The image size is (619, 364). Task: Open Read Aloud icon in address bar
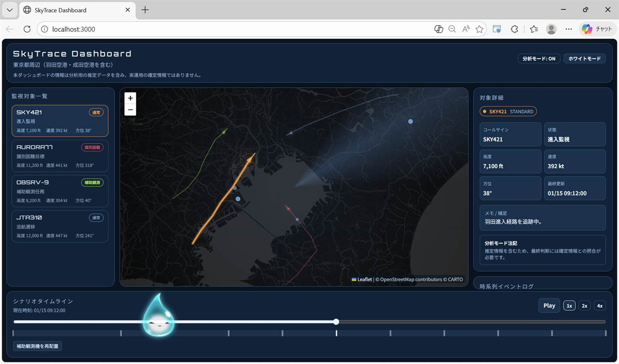[466, 29]
